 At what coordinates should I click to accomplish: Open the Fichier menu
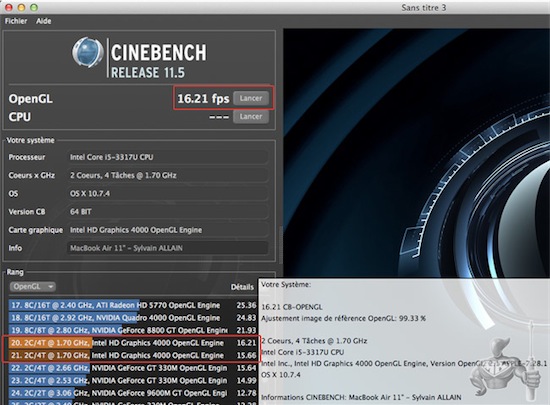(x=16, y=21)
